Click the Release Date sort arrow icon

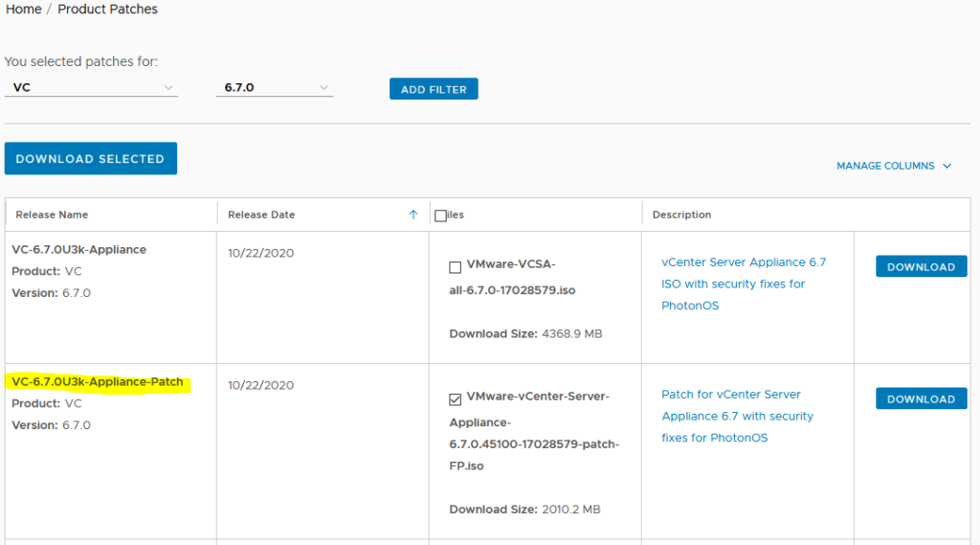pos(413,215)
